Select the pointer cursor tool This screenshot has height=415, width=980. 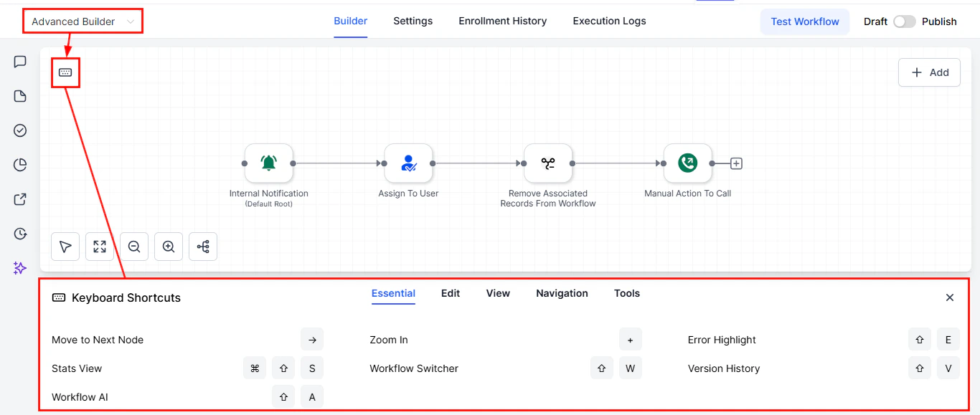pos(65,247)
